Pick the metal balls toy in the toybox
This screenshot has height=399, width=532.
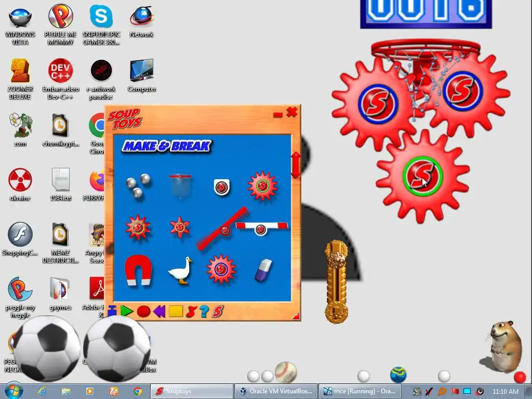pyautogui.click(x=138, y=185)
